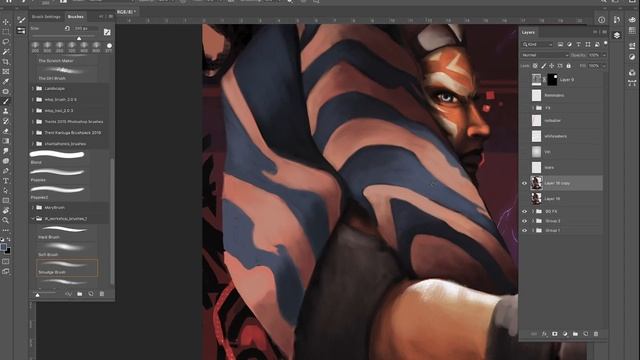Delete brush trash icon in Brushes panel
The width and height of the screenshot is (640, 360).
click(x=102, y=294)
